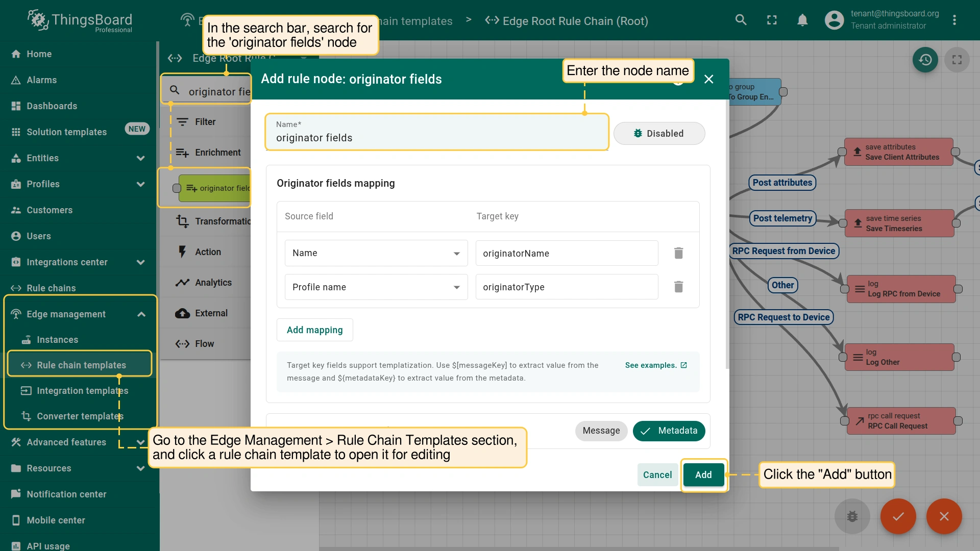Expand the Analytics node category
Image resolution: width=980 pixels, height=551 pixels.
[205, 283]
